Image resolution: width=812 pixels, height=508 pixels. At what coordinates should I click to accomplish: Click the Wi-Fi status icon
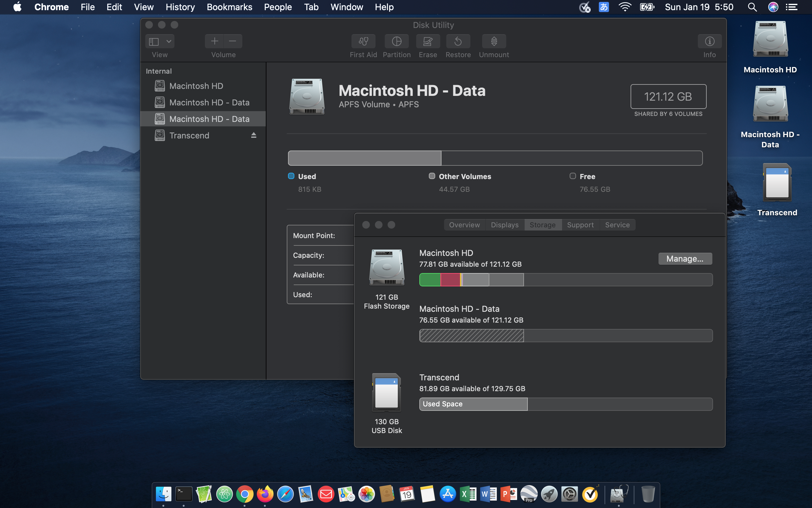(625, 7)
